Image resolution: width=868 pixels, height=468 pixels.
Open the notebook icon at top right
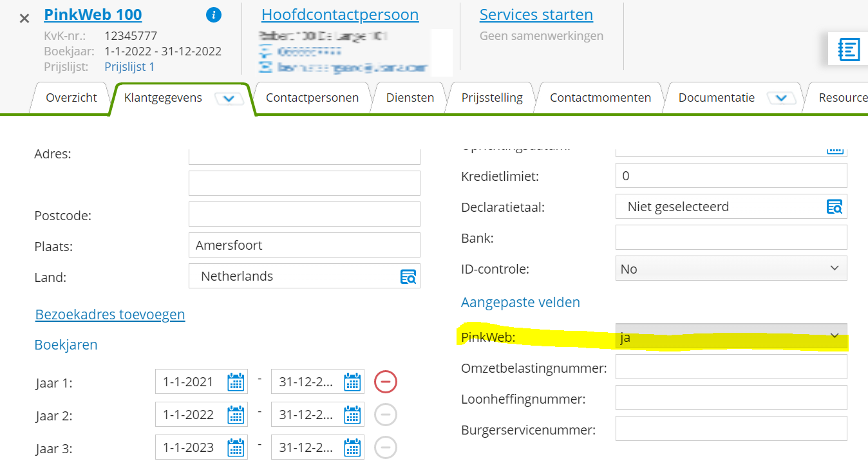pos(849,50)
